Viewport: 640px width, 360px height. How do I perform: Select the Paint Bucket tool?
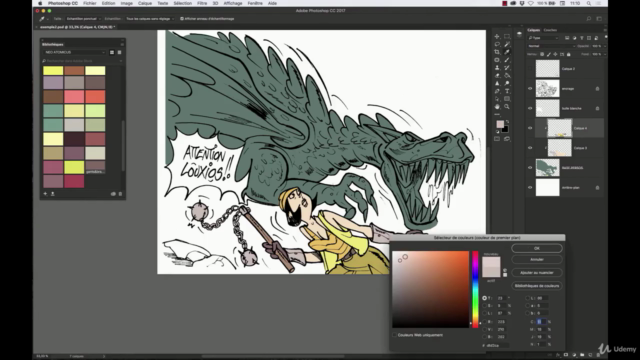coord(507,76)
